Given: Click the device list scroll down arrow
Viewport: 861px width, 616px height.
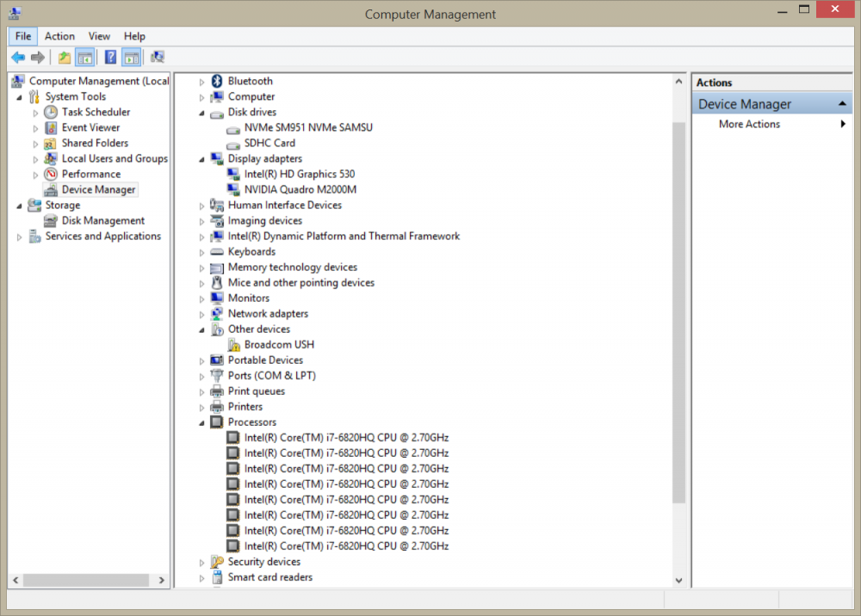Looking at the screenshot, I should [678, 581].
